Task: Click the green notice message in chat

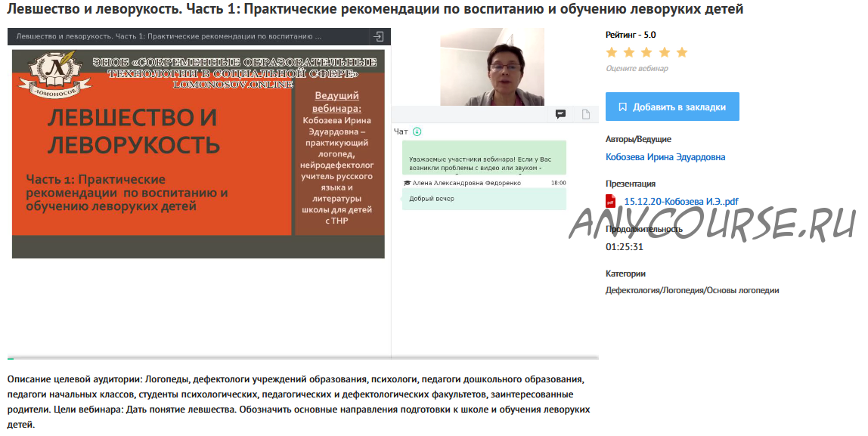Action: [x=484, y=159]
